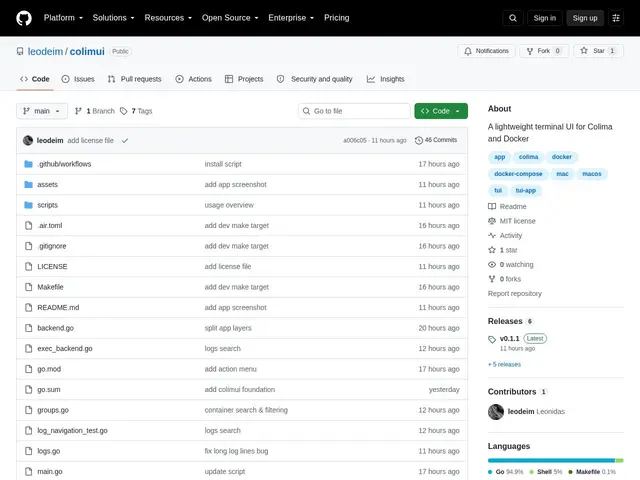Open the 'fix long log lines bug' commit
This screenshot has width=640, height=480.
point(236,451)
